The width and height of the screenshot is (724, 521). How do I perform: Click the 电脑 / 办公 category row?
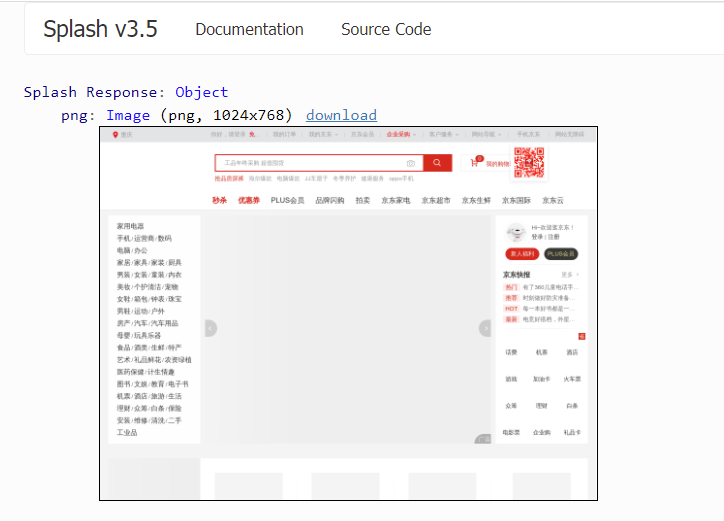point(132,250)
